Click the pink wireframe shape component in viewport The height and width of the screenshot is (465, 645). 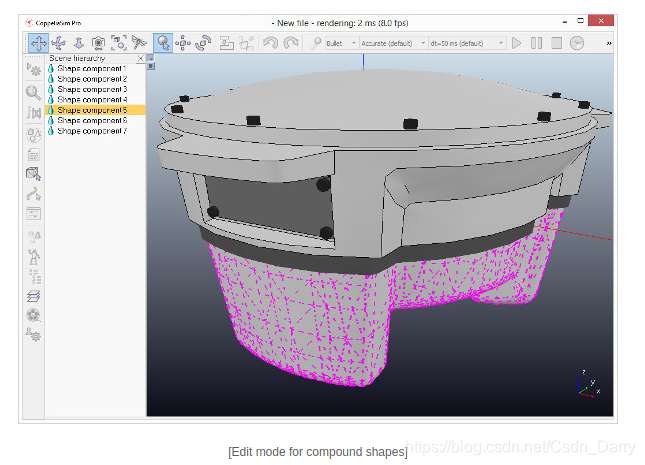tap(313, 321)
